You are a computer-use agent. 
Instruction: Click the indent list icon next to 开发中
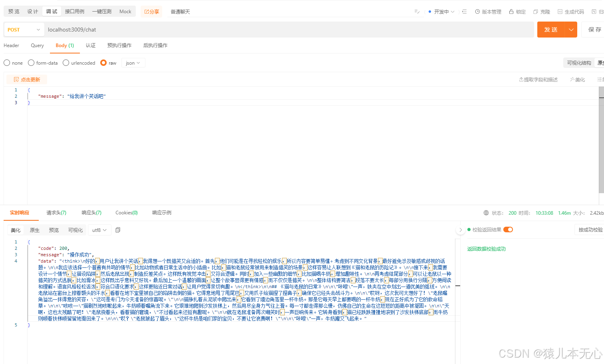(464, 12)
